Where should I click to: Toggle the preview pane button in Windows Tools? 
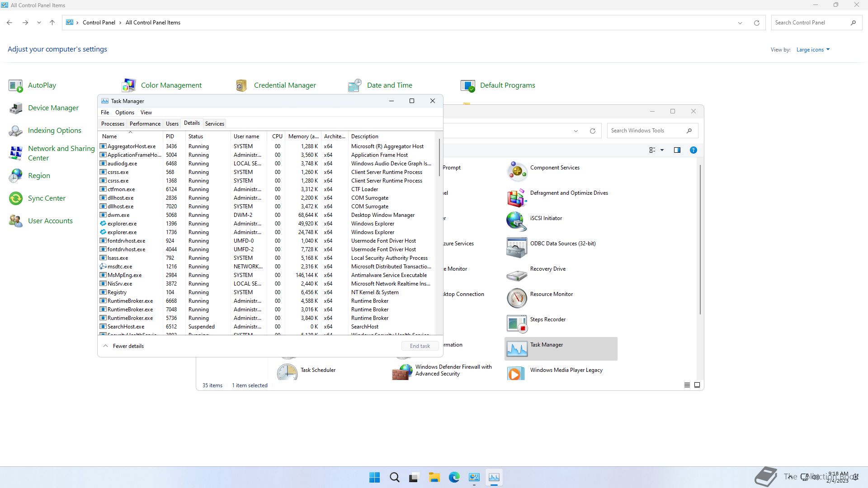[x=677, y=150]
